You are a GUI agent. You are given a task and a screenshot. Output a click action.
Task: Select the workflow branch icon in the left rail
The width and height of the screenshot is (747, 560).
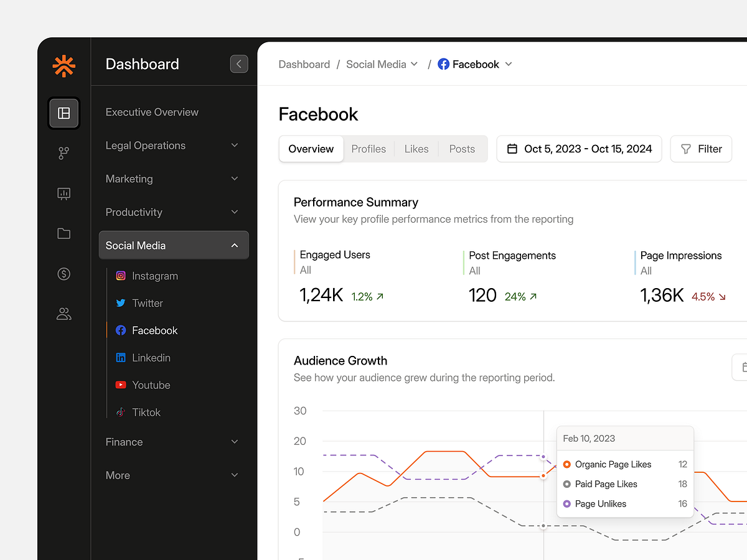pos(63,153)
